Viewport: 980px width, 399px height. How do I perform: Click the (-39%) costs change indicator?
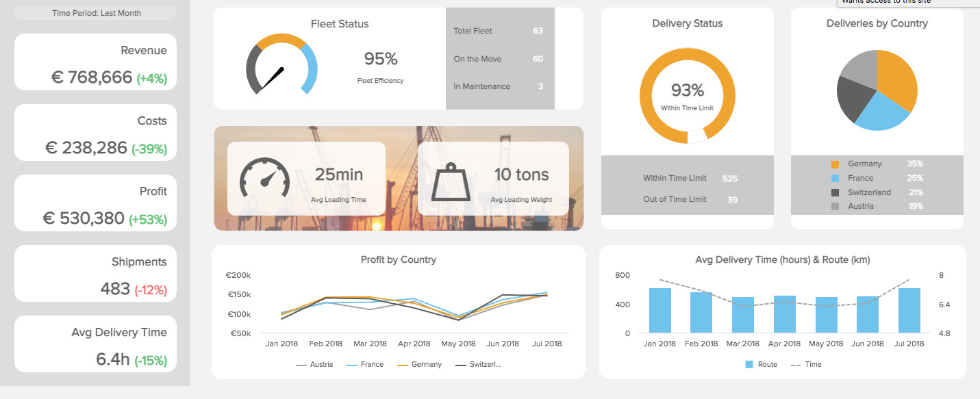(149, 149)
